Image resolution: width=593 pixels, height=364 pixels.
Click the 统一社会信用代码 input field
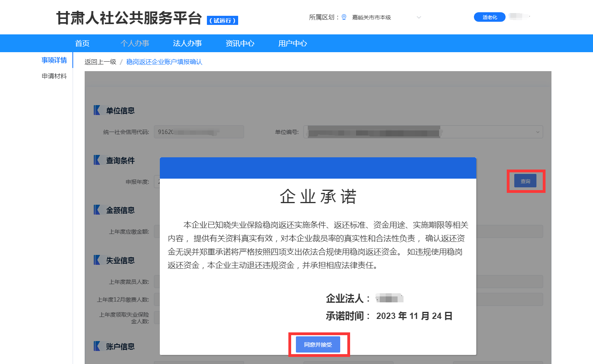199,132
